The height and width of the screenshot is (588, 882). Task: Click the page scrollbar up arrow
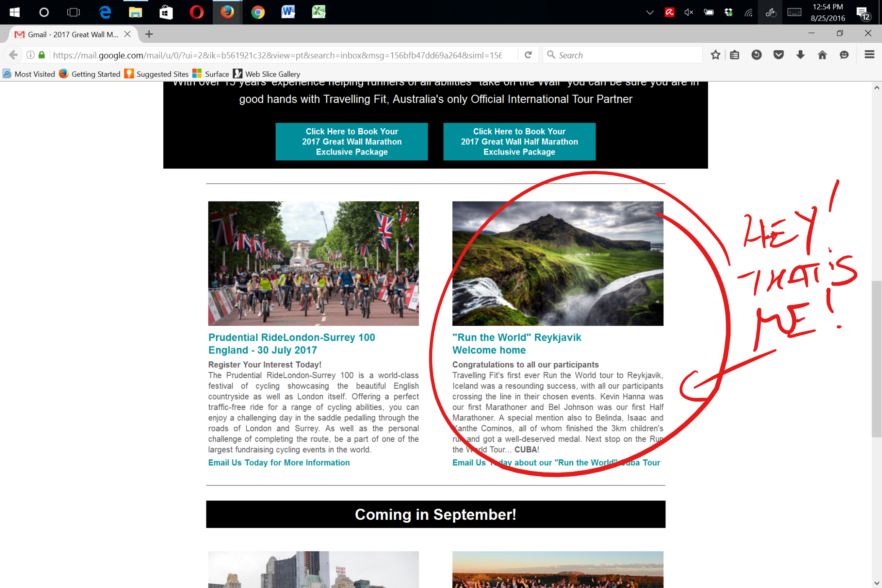click(877, 88)
